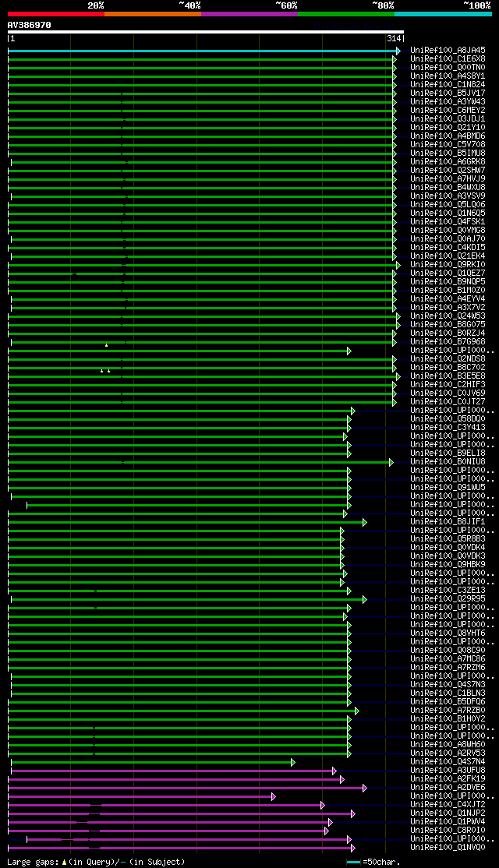The height and width of the screenshot is (868, 499).
Task: Click the purple ~60% identity legend segment
Action: (249, 14)
